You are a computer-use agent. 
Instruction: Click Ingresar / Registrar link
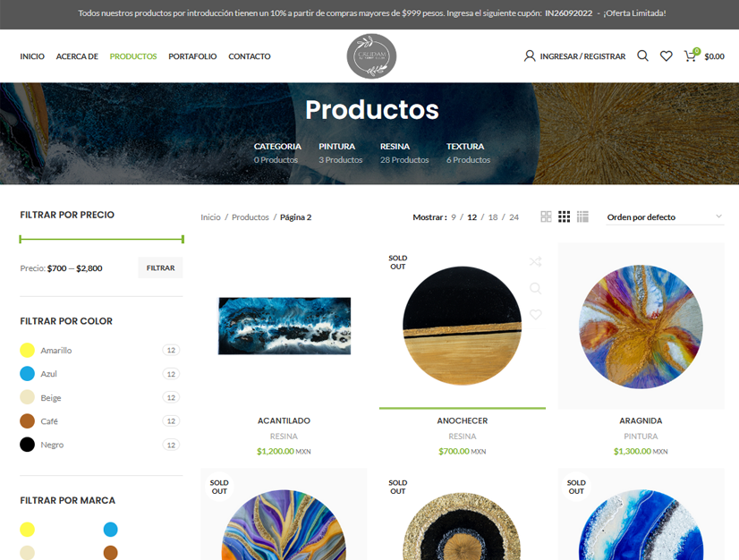582,56
